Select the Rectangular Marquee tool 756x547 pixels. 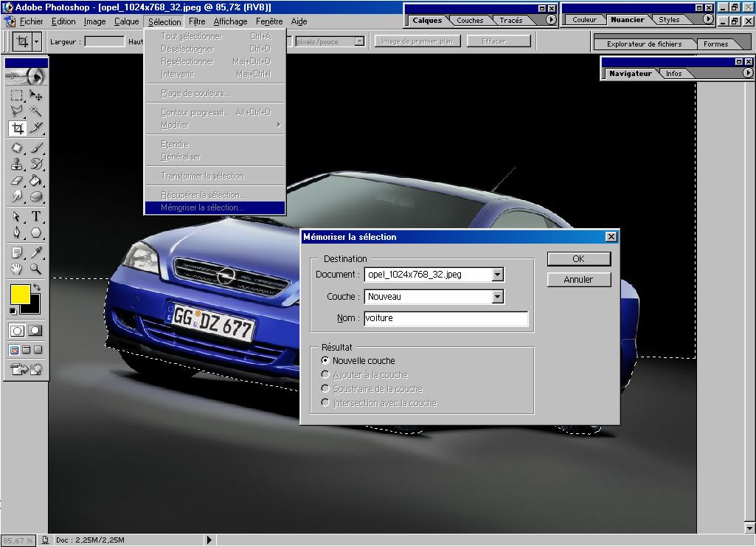tap(17, 95)
